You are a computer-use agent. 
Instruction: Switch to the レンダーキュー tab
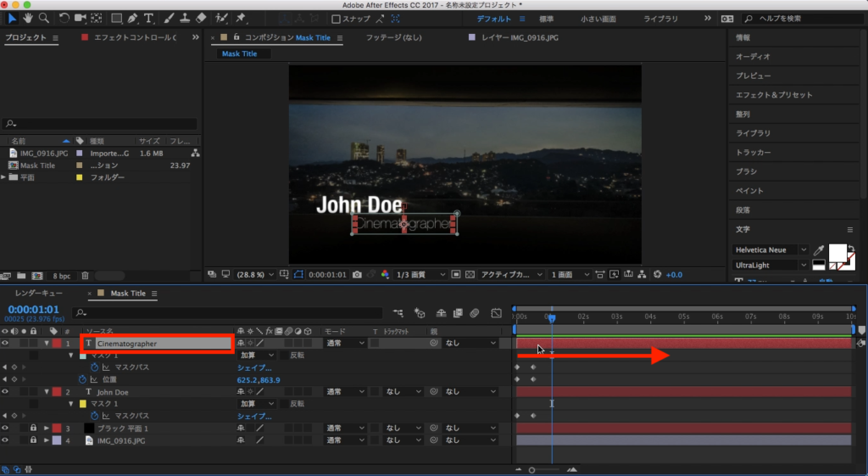pyautogui.click(x=37, y=294)
